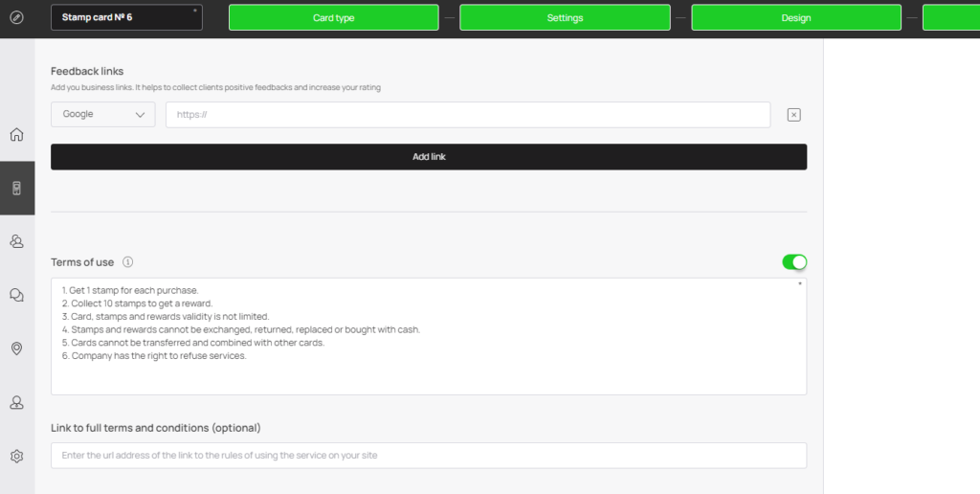Viewport: 980px width, 494px height.
Task: Edit the Stamp card № 6 name field
Action: (126, 17)
